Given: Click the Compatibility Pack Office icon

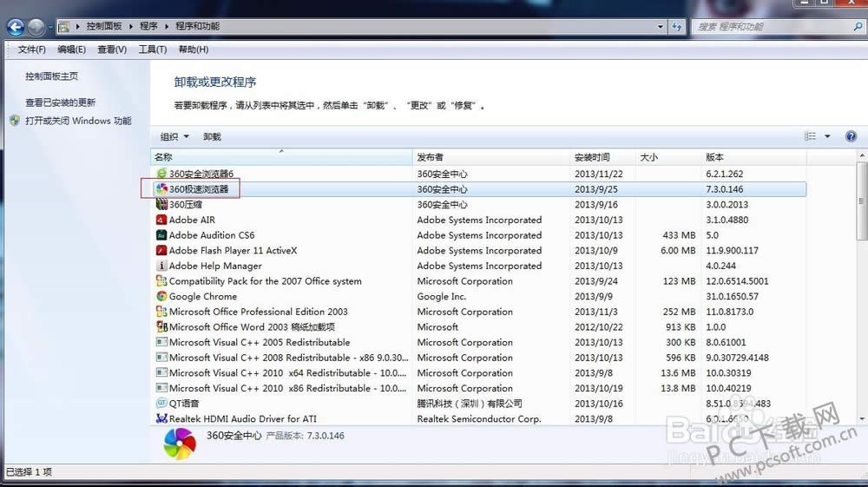Looking at the screenshot, I should click(x=161, y=281).
